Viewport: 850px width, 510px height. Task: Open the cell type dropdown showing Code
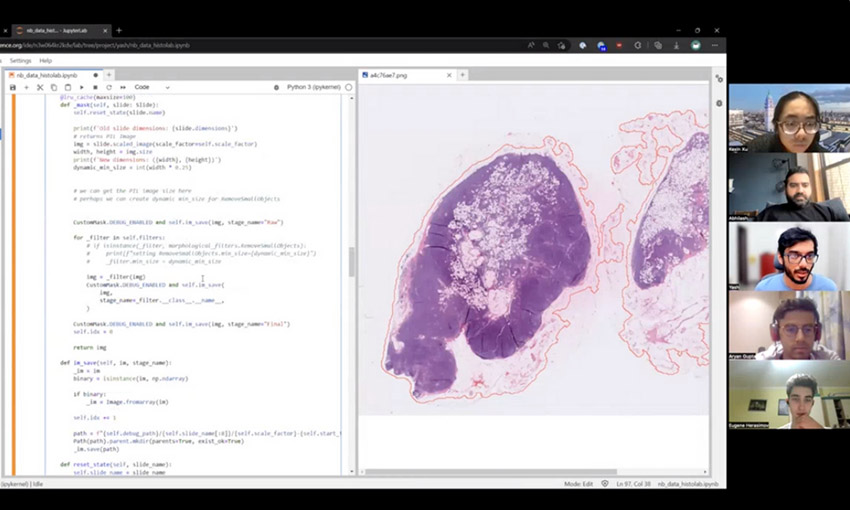tap(152, 88)
